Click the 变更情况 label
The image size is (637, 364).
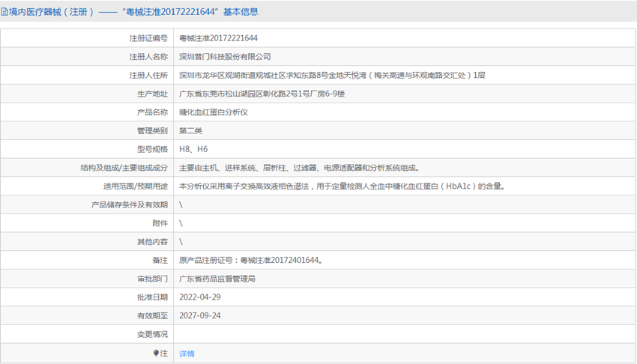click(x=152, y=334)
